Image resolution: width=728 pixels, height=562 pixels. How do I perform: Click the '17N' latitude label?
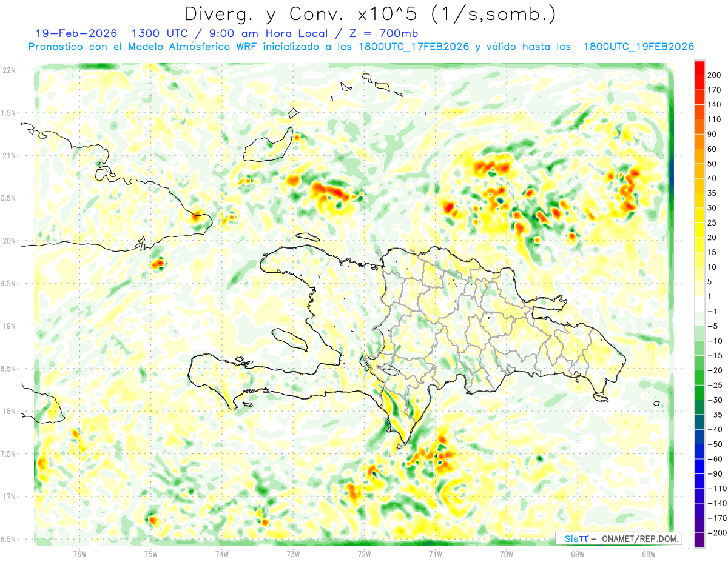(x=9, y=497)
